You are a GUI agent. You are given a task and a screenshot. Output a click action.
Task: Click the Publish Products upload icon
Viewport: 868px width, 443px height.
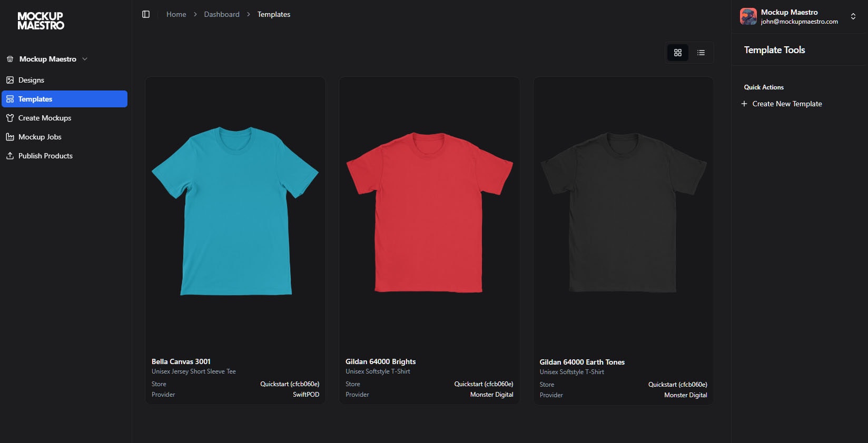point(10,156)
